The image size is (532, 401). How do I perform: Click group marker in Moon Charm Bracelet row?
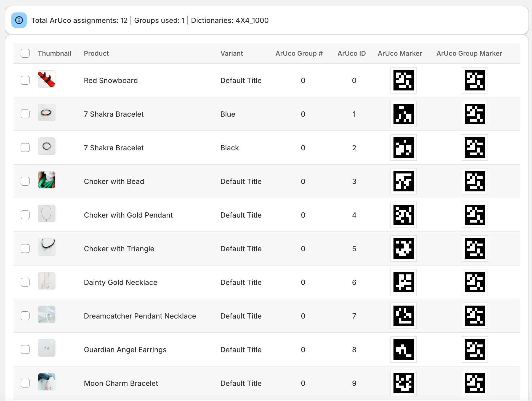tap(475, 383)
